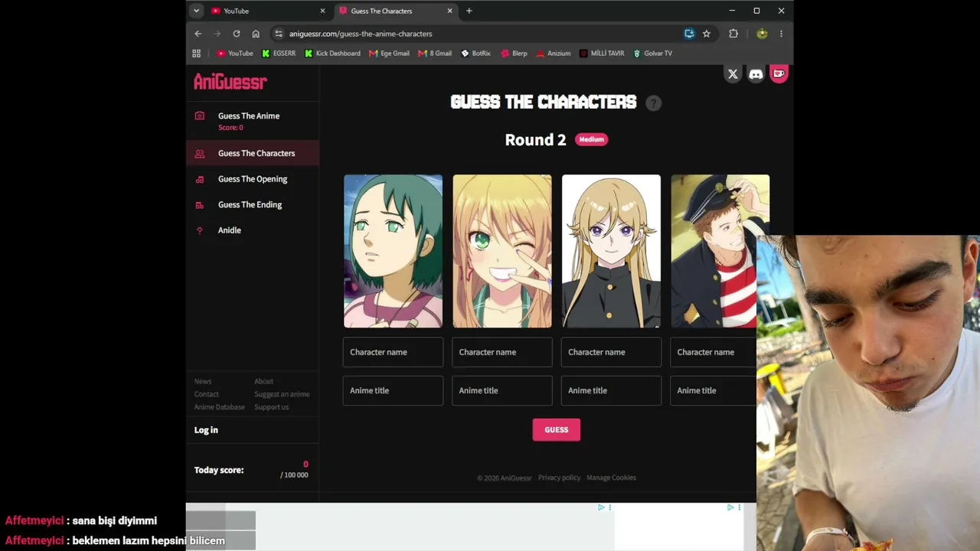Open the tab search dropdown

(197, 11)
